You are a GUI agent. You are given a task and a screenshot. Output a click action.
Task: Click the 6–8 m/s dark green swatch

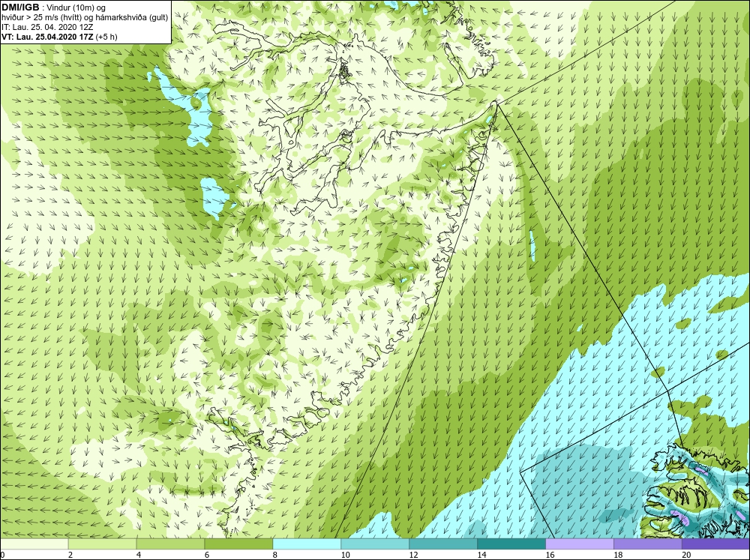238,544
